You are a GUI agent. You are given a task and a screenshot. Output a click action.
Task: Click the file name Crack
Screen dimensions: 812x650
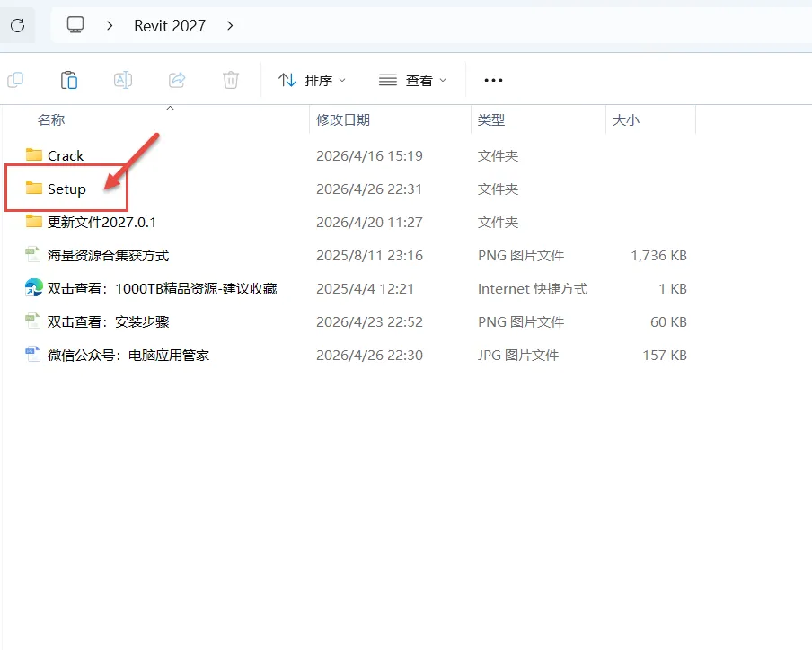pos(66,156)
